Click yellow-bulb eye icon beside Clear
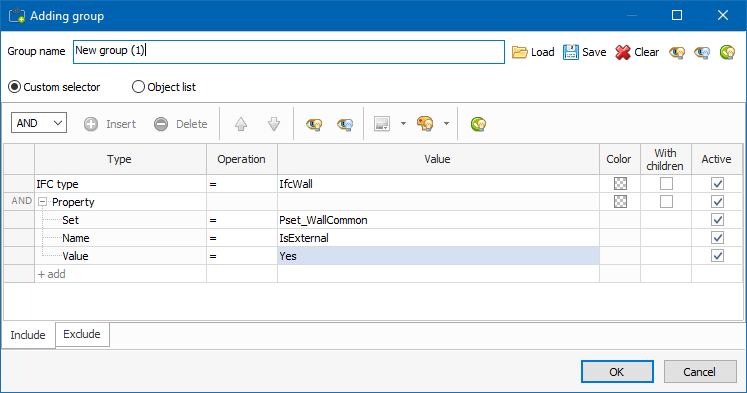747x393 pixels. coord(677,52)
